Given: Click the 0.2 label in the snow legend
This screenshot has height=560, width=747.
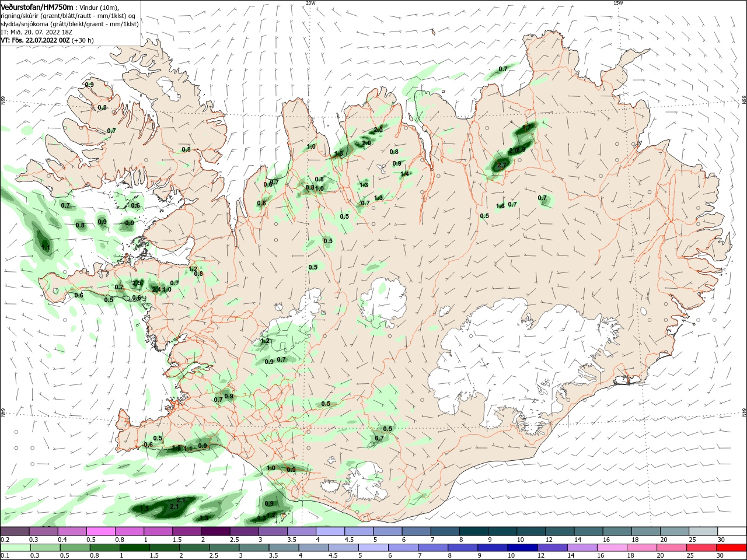Looking at the screenshot, I should point(5,540).
